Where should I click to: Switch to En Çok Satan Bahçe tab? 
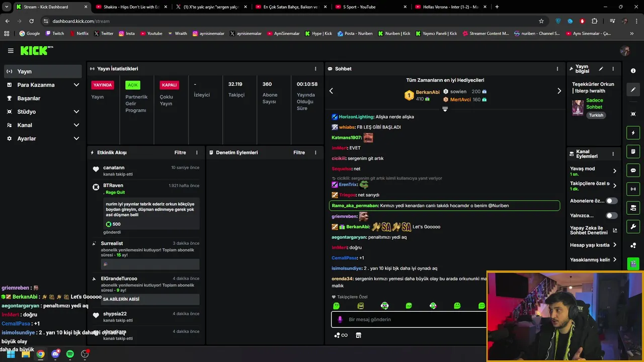click(x=291, y=7)
